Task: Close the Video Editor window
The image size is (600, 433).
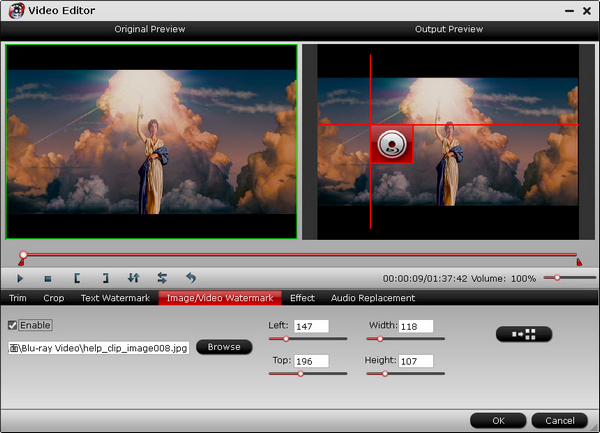Action: (x=587, y=11)
